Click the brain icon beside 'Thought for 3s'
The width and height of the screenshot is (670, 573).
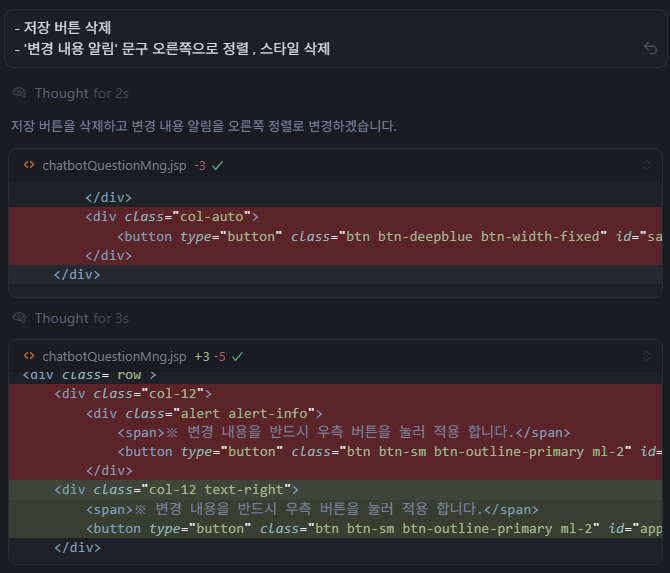[20, 318]
